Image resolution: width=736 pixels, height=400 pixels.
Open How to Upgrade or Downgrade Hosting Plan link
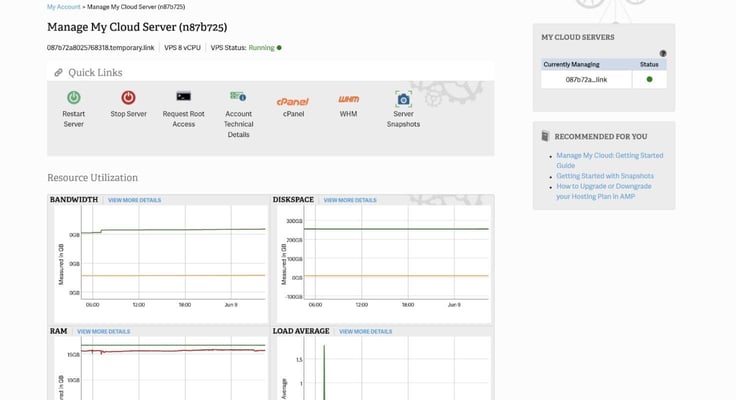coord(604,191)
